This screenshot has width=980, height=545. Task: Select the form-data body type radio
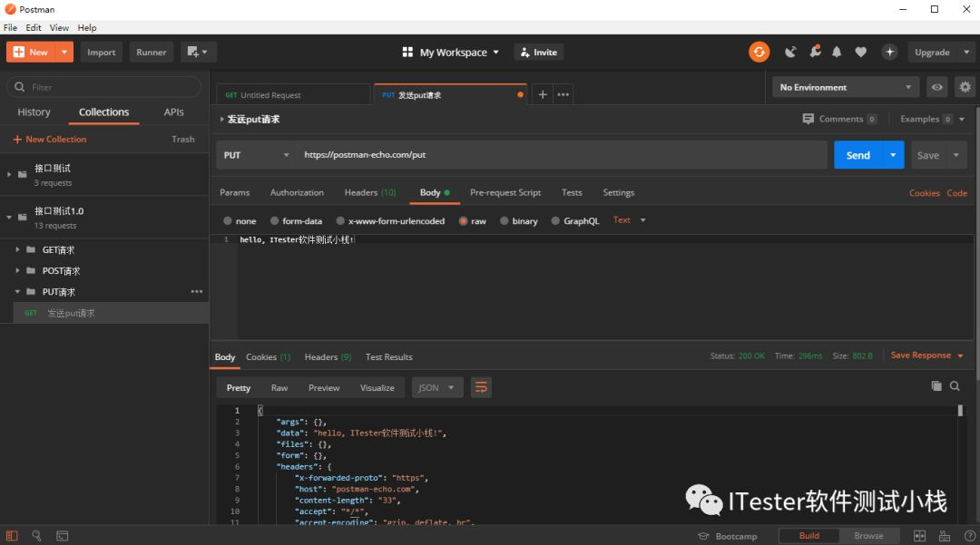click(x=274, y=221)
